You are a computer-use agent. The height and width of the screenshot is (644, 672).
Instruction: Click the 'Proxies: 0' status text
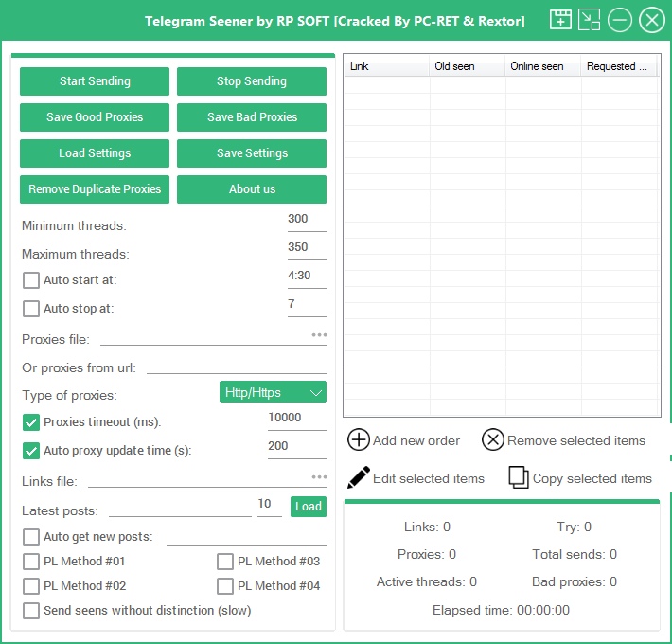click(427, 554)
